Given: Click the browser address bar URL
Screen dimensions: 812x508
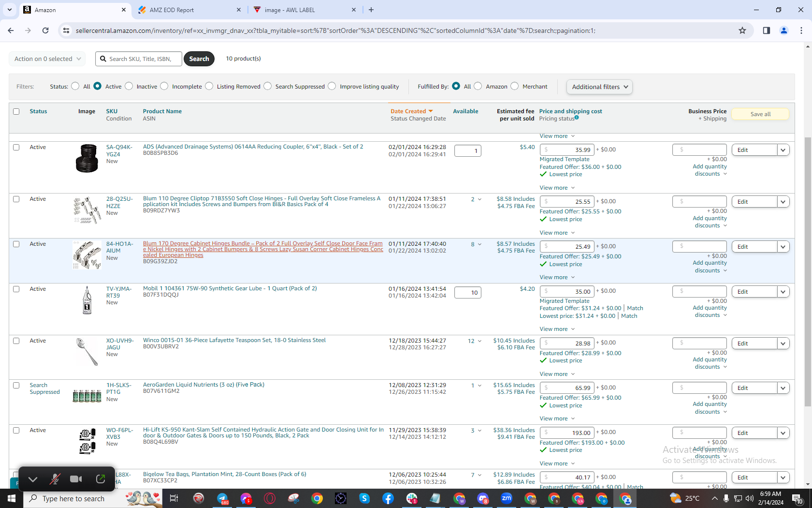Looking at the screenshot, I should 335,30.
